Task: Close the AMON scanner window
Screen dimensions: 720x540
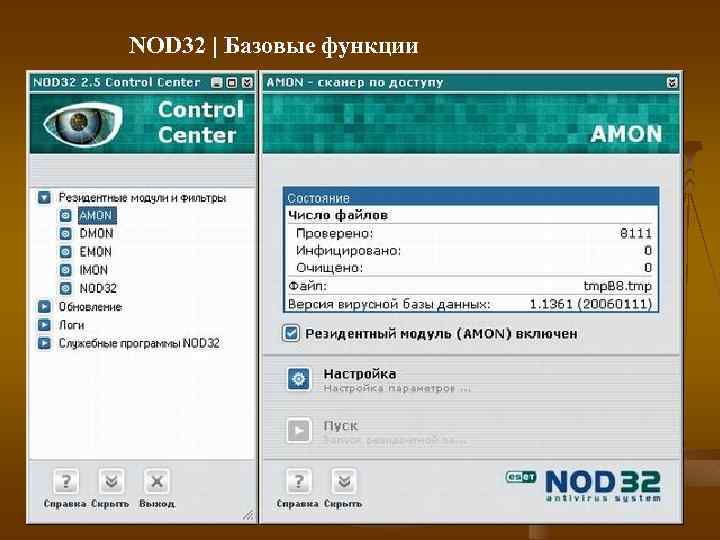Action: [672, 83]
